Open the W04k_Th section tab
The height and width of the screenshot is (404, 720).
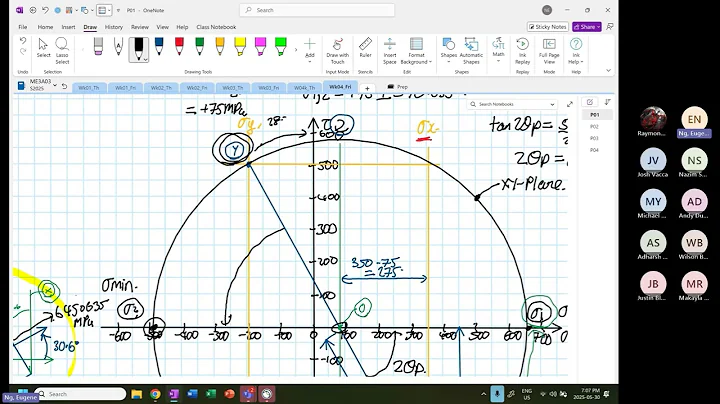click(x=304, y=88)
